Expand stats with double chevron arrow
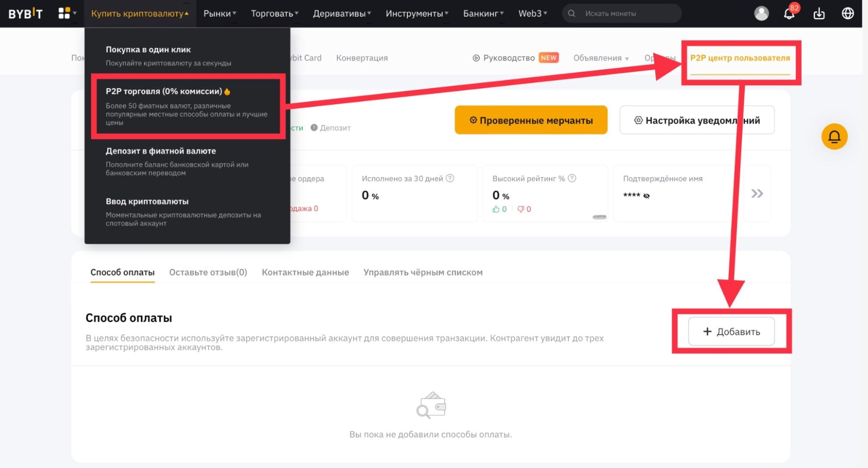Viewport: 868px width, 468px height. click(x=757, y=194)
